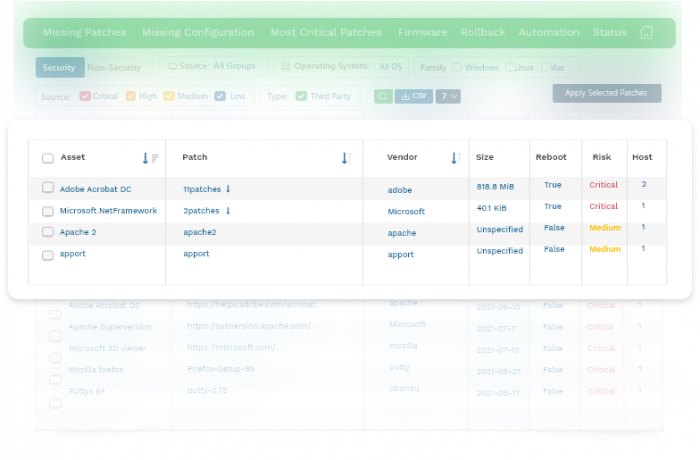The image size is (700, 460).
Task: Go to the home icon in the green navigation bar
Action: point(646,32)
